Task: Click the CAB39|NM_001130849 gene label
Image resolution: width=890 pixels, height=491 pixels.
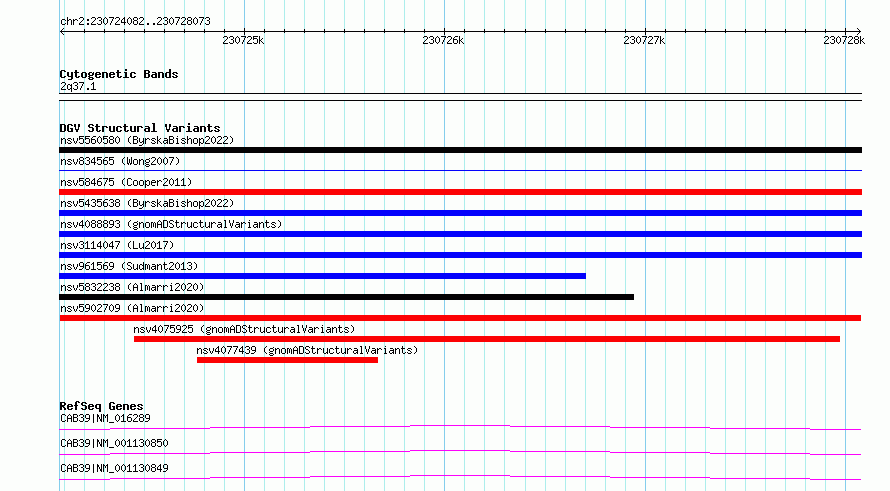Action: pos(114,468)
